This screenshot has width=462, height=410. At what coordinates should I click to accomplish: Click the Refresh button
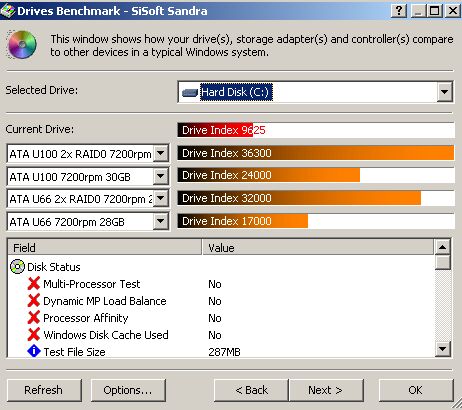point(44,390)
